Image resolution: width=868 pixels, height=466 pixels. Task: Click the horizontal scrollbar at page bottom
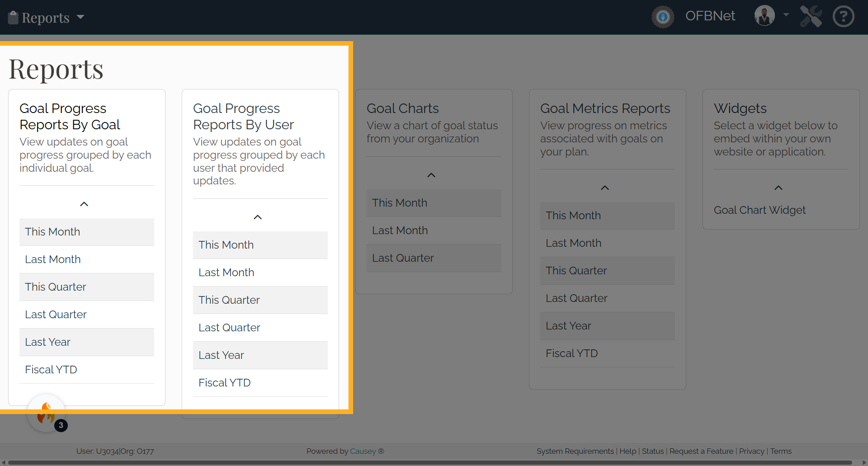[430, 462]
